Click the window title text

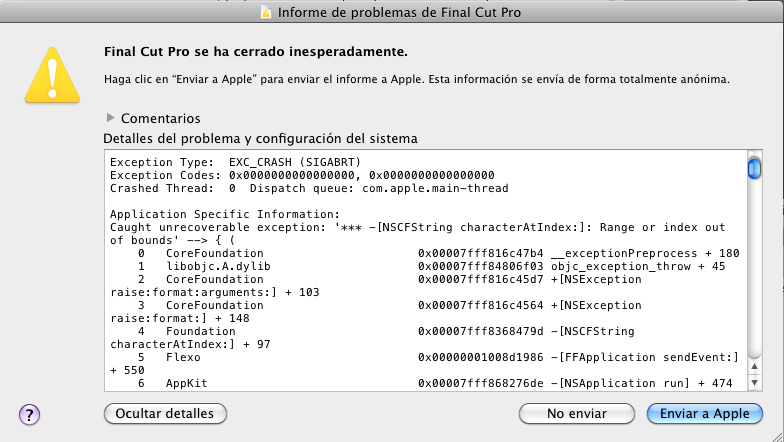[399, 12]
